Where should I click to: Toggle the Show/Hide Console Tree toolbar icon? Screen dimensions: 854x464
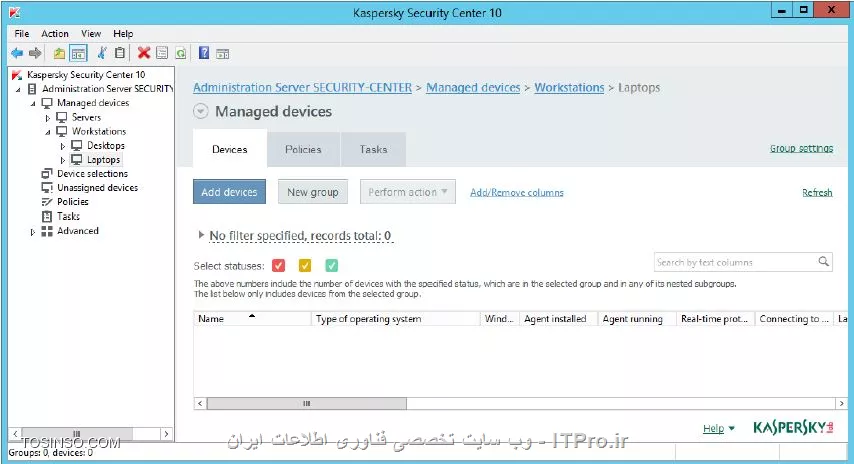coord(78,53)
